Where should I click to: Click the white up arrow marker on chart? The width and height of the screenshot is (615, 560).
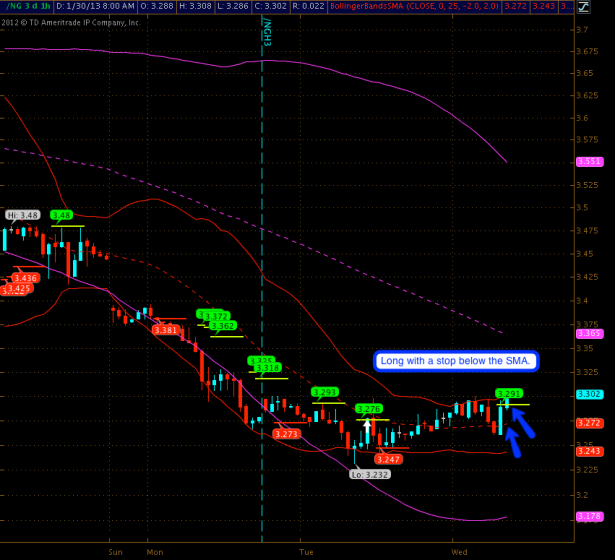tap(368, 428)
